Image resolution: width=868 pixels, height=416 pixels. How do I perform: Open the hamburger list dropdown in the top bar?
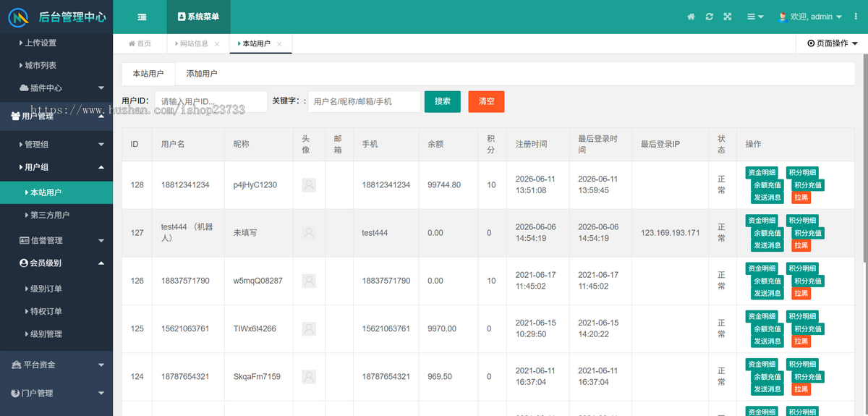click(755, 17)
